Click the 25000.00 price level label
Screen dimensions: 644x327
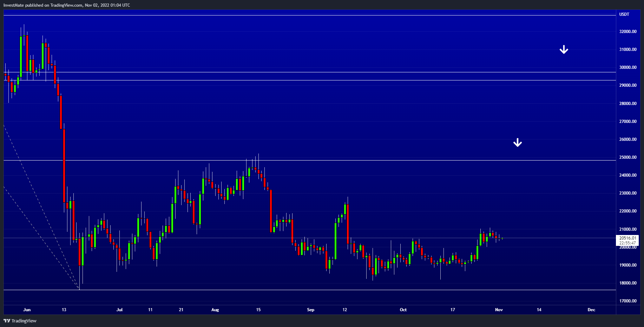pyautogui.click(x=628, y=157)
